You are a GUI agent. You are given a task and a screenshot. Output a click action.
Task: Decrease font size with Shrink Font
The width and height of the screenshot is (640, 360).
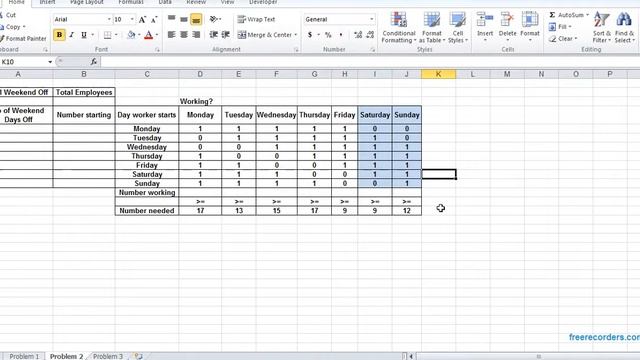click(154, 19)
